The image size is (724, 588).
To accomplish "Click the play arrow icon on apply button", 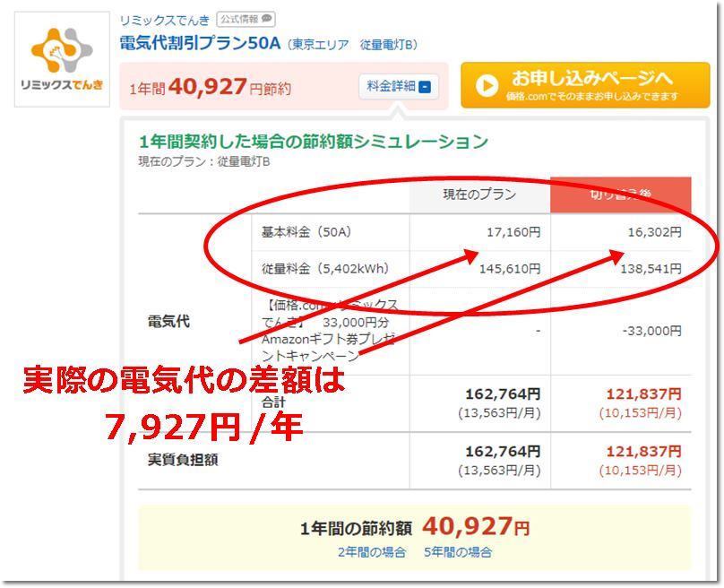I will coord(487,85).
